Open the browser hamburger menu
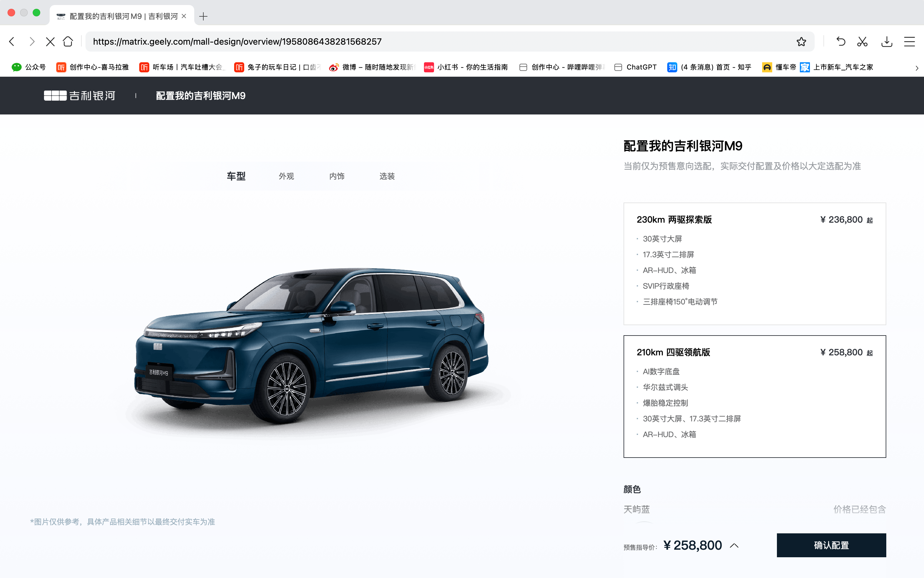Viewport: 924px width, 578px height. (910, 42)
